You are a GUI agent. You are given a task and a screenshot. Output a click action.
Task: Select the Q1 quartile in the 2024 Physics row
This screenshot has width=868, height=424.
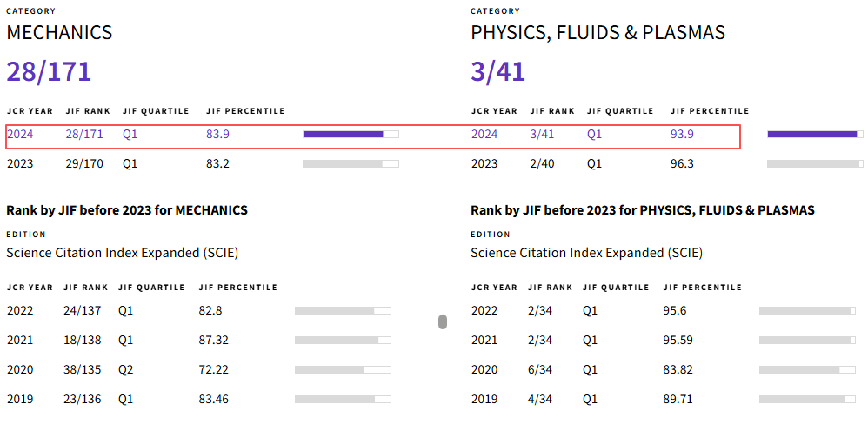[595, 135]
